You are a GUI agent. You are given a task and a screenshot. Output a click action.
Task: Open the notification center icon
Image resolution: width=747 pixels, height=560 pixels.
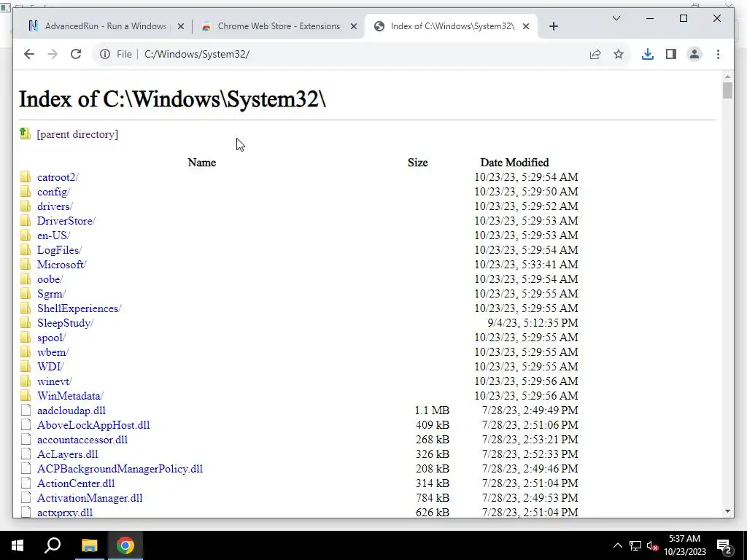724,546
